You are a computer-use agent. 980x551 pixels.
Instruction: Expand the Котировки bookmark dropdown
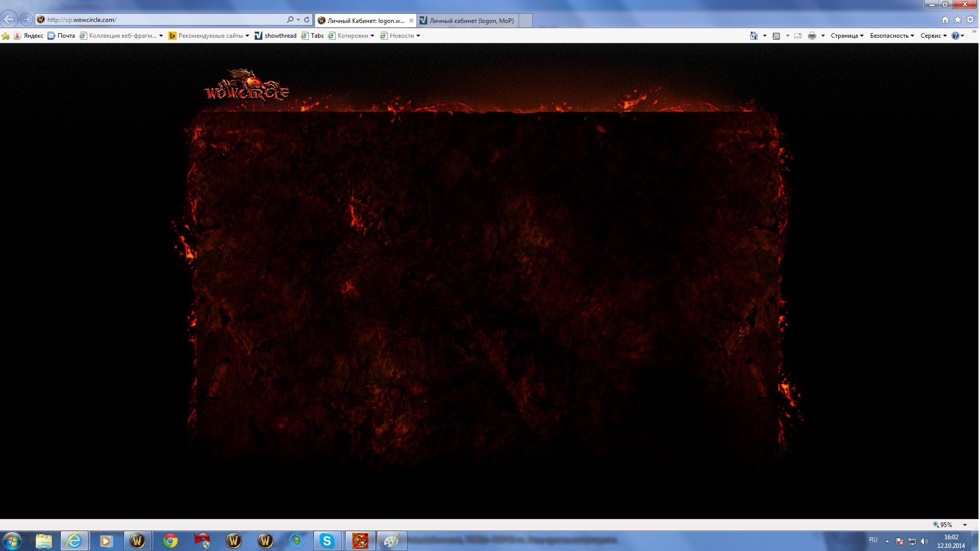[372, 36]
